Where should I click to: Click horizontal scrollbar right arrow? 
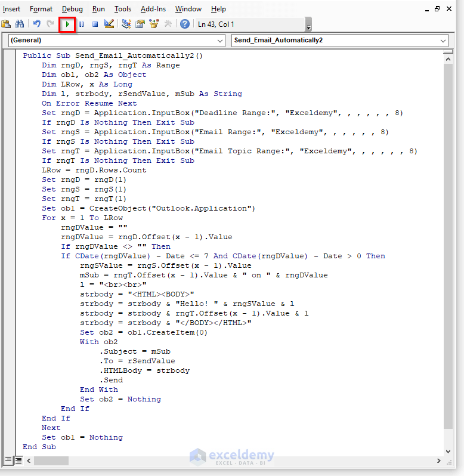pyautogui.click(x=439, y=461)
